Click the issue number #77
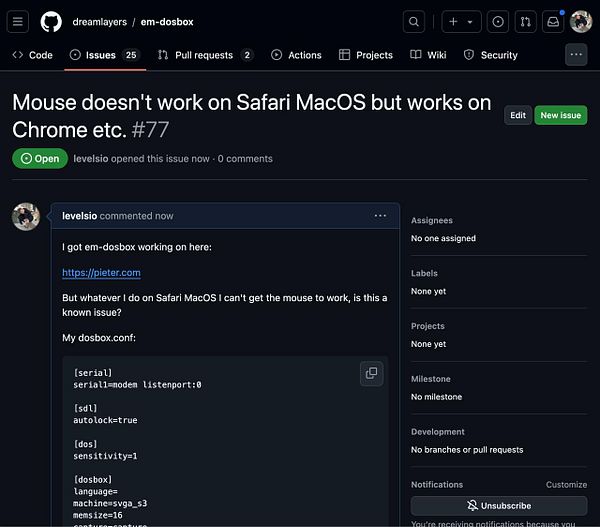This screenshot has height=527, width=600. 150,130
